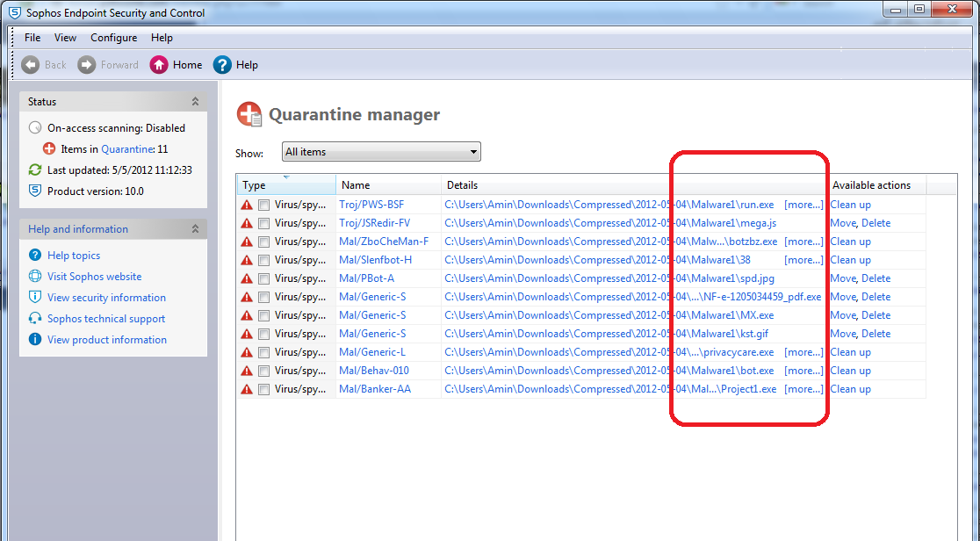Click the warning triangle for Mal/Generic-L
Viewport: 980px width, 541px height.
247,352
